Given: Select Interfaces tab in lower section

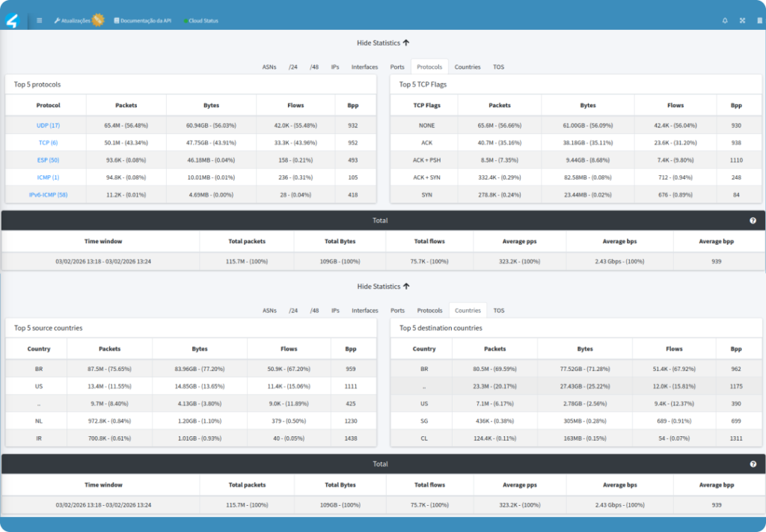Looking at the screenshot, I should pyautogui.click(x=365, y=311).
